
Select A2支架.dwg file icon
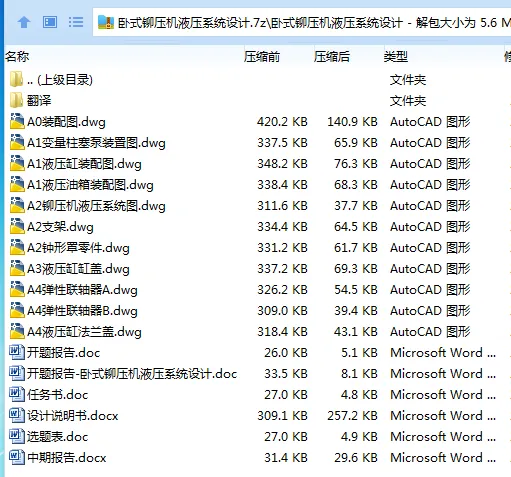(17, 226)
